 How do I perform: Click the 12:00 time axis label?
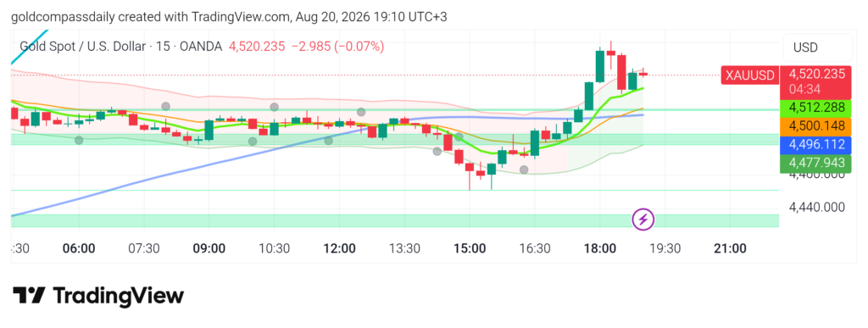[339, 248]
